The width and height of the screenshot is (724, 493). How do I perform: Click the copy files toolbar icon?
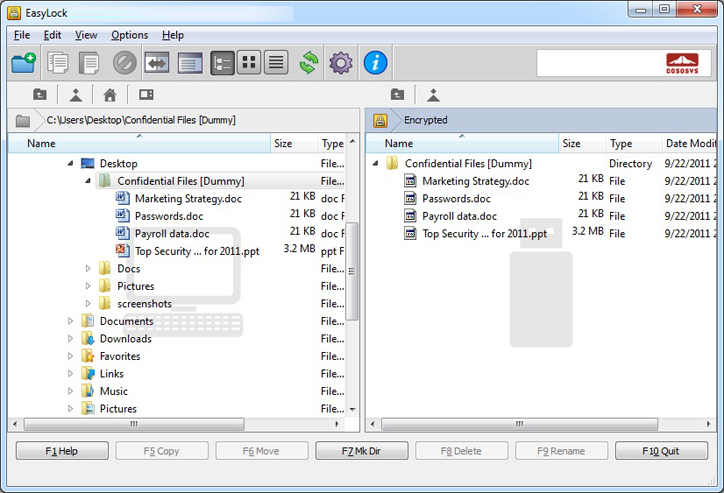click(x=58, y=63)
